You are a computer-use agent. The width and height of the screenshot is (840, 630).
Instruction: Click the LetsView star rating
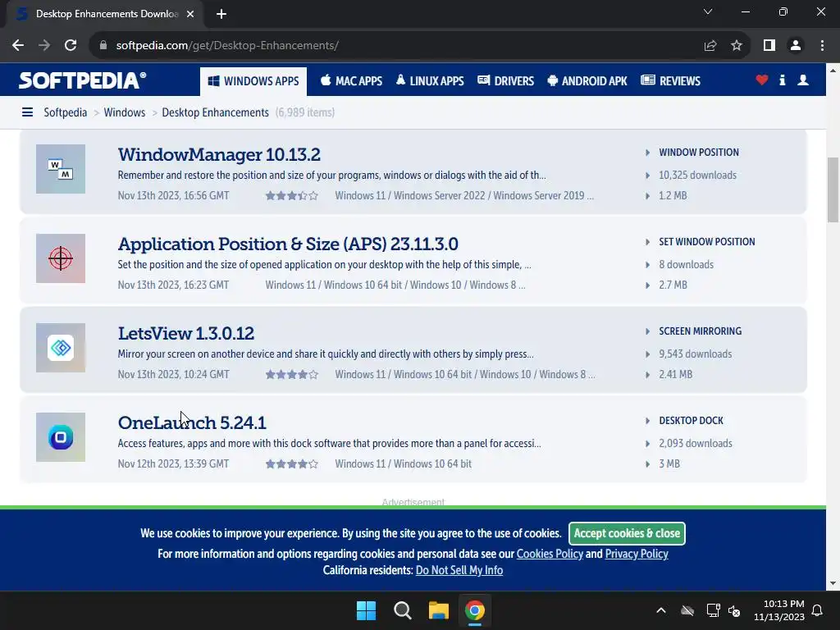[x=292, y=374]
